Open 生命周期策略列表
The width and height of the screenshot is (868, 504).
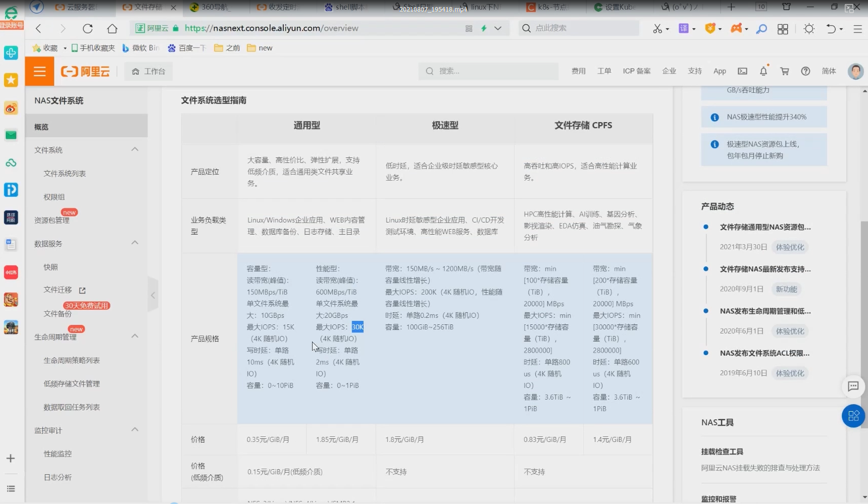pos(72,360)
